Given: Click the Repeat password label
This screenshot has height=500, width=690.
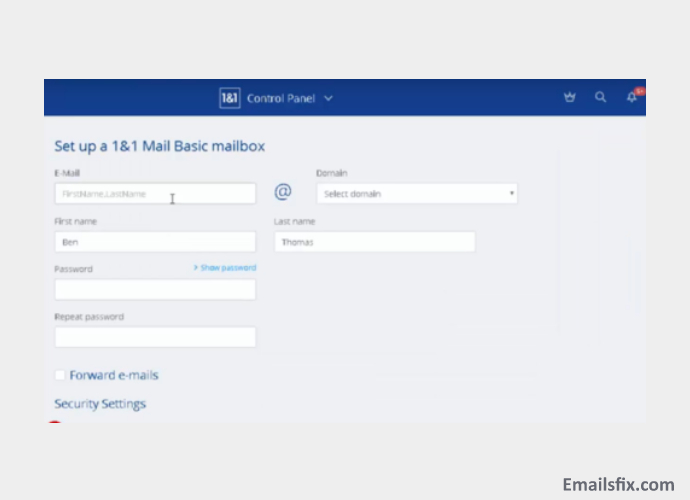Looking at the screenshot, I should pyautogui.click(x=89, y=317).
